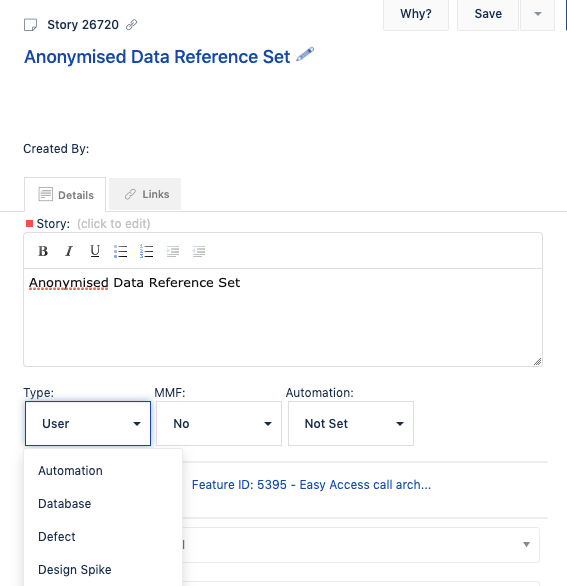
Task: Click the story note icon beside Story 26720
Action: (31, 25)
